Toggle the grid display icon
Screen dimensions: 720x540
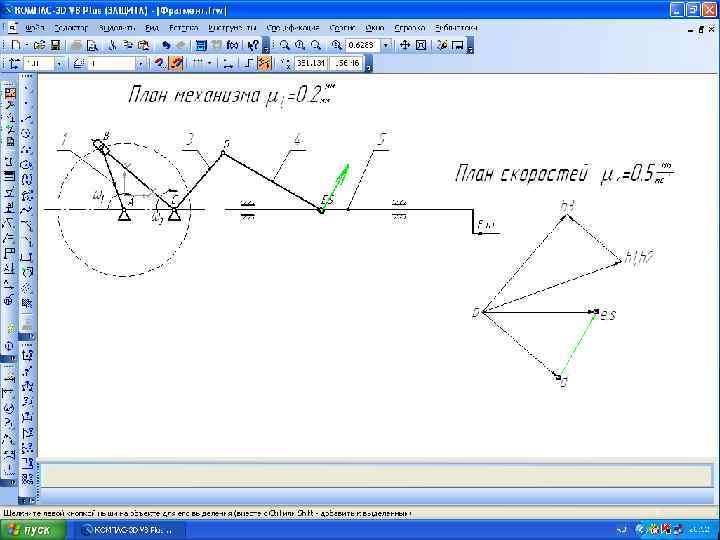click(197, 63)
